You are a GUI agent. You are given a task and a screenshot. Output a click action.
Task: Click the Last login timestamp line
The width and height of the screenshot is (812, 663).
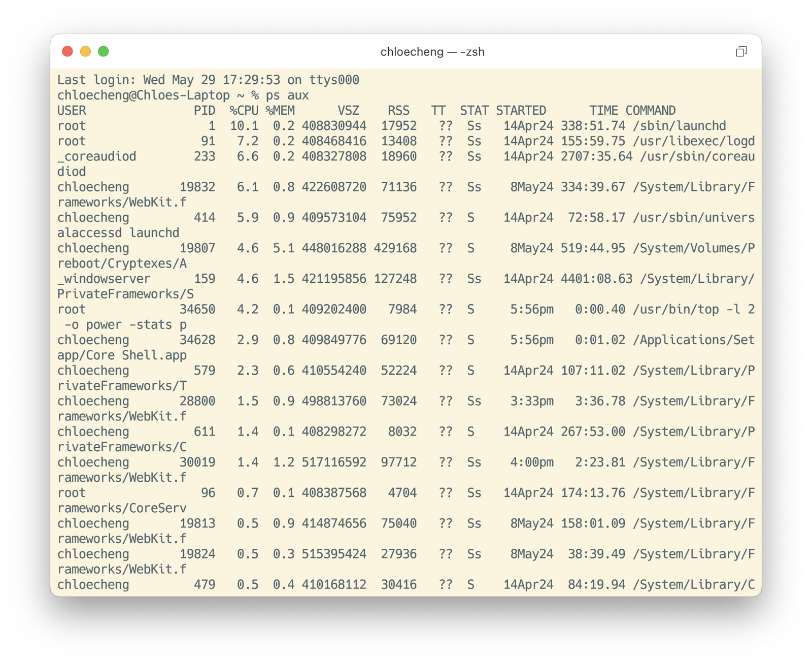tap(208, 80)
